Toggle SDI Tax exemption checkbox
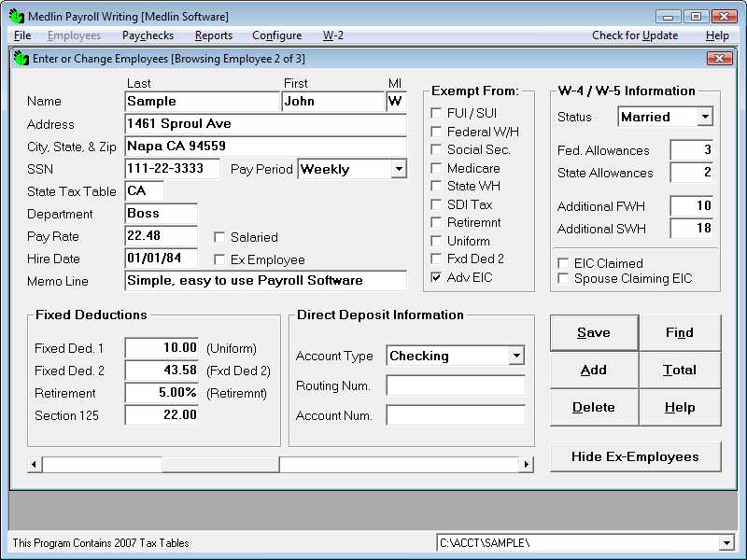Screen dimensions: 747x560 (436, 204)
